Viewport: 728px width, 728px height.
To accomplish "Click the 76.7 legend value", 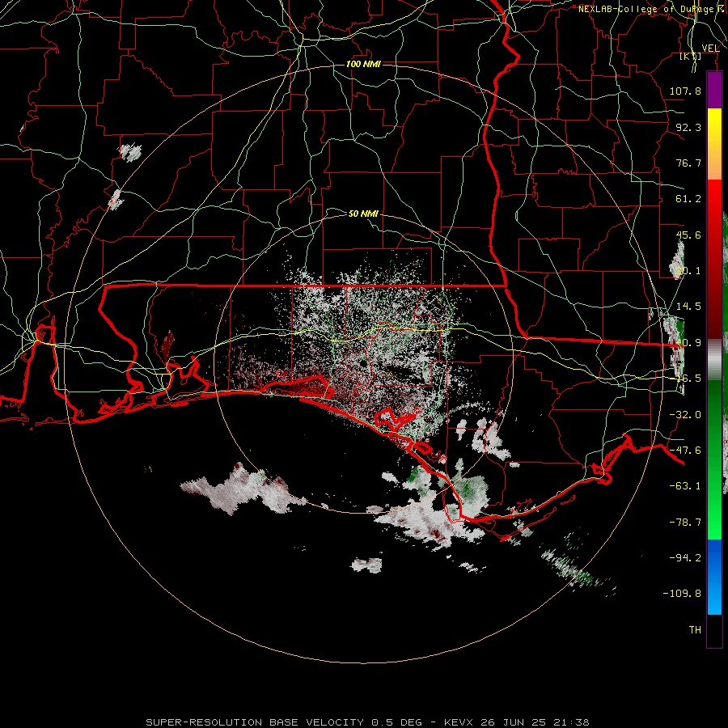I will click(688, 163).
